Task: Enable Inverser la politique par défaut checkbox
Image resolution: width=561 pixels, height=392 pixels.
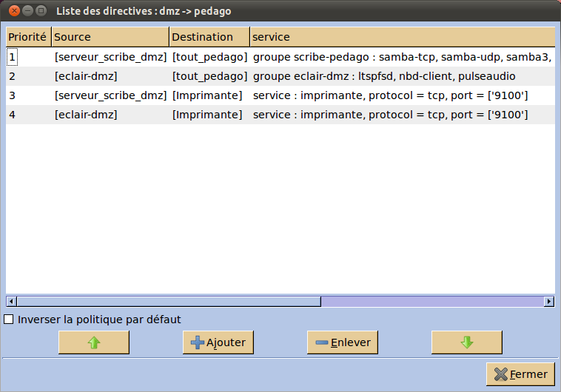Action: point(9,319)
